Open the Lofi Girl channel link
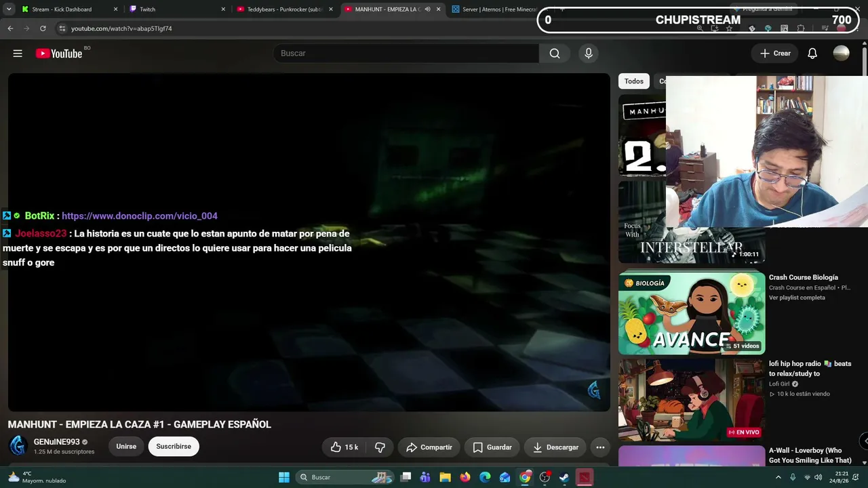This screenshot has height=488, width=868. (x=779, y=384)
